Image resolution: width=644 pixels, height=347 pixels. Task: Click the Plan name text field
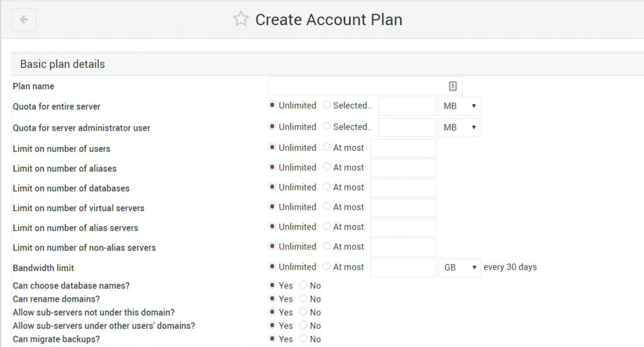365,86
